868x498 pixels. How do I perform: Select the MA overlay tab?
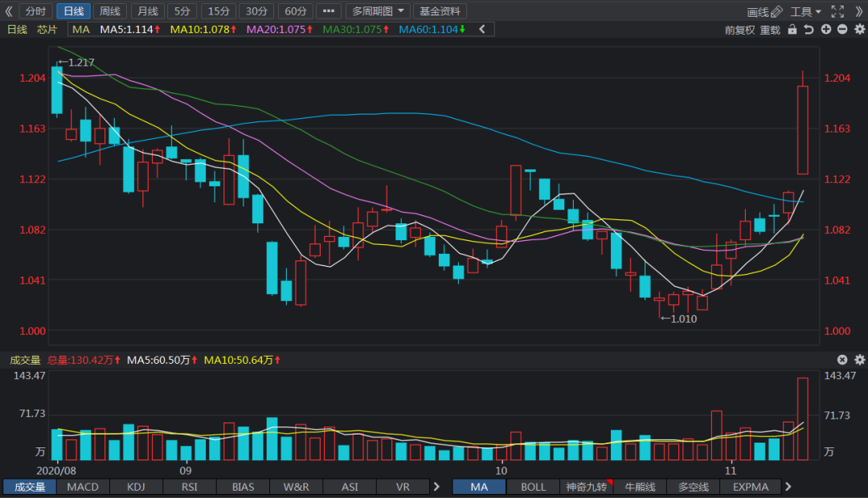tap(479, 487)
